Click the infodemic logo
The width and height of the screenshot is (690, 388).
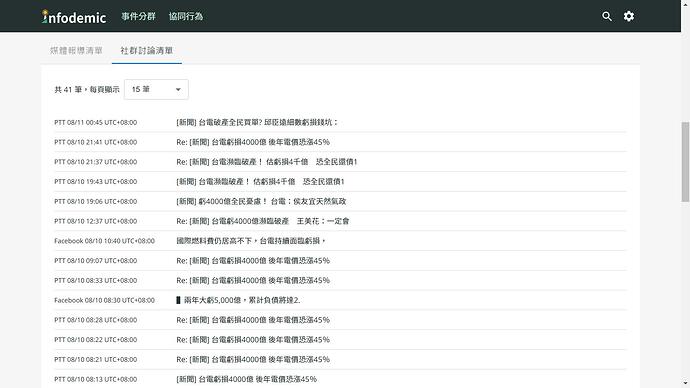pyautogui.click(x=74, y=17)
